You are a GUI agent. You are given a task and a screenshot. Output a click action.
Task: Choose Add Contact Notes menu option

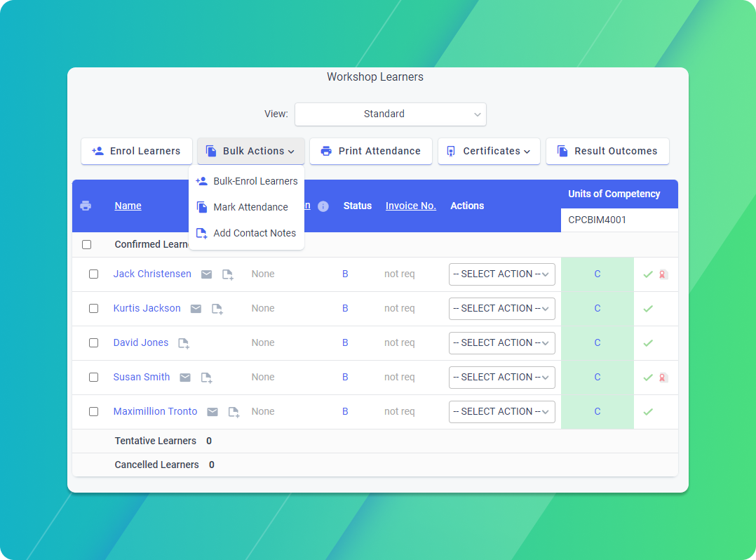(255, 233)
